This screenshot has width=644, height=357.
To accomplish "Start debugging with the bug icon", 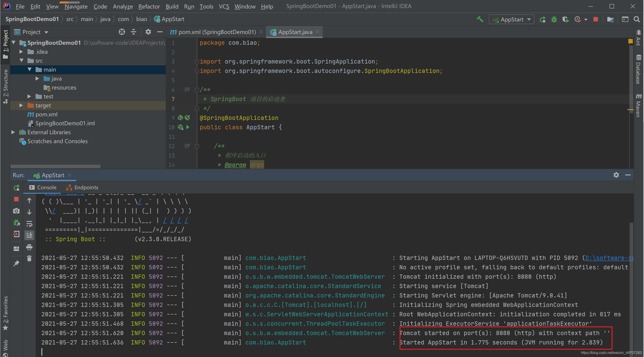I will pos(554,19).
